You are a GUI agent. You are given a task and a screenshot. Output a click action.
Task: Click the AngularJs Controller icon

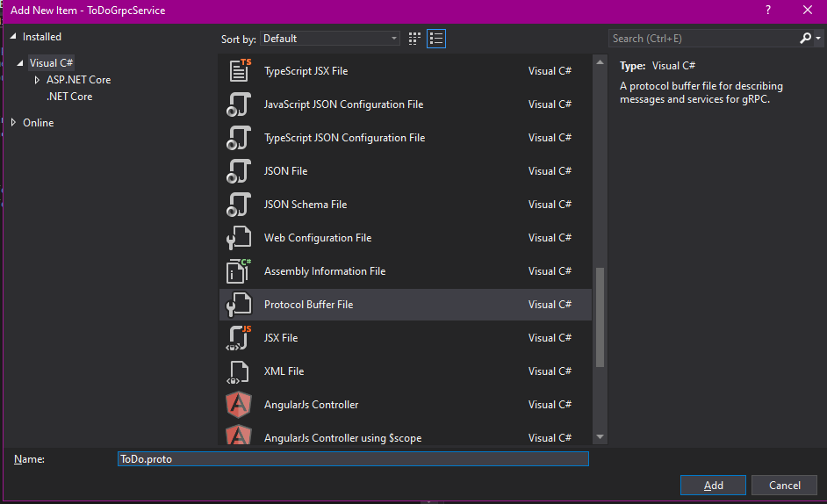(239, 405)
